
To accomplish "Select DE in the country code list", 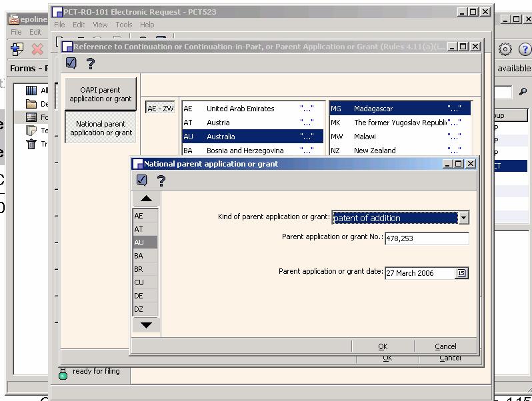I will [145, 296].
